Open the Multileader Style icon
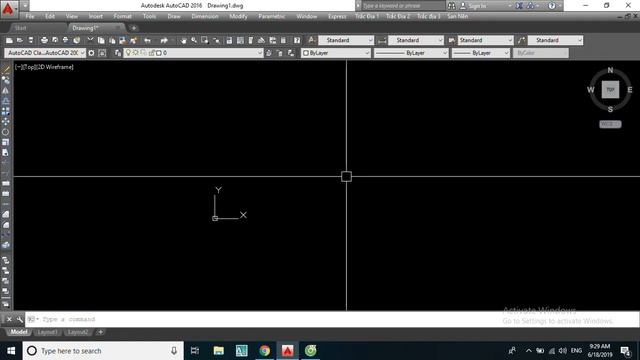640x360 pixels. coord(522,40)
